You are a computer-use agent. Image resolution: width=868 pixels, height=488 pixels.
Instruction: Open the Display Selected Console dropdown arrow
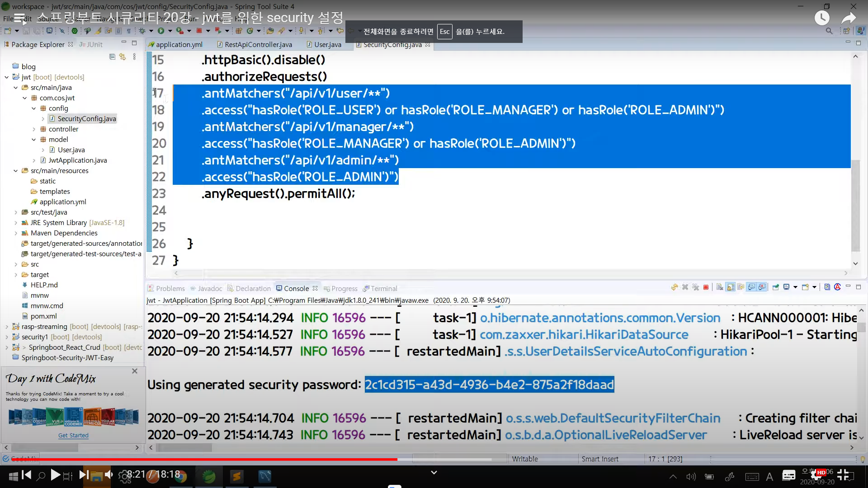pos(795,287)
